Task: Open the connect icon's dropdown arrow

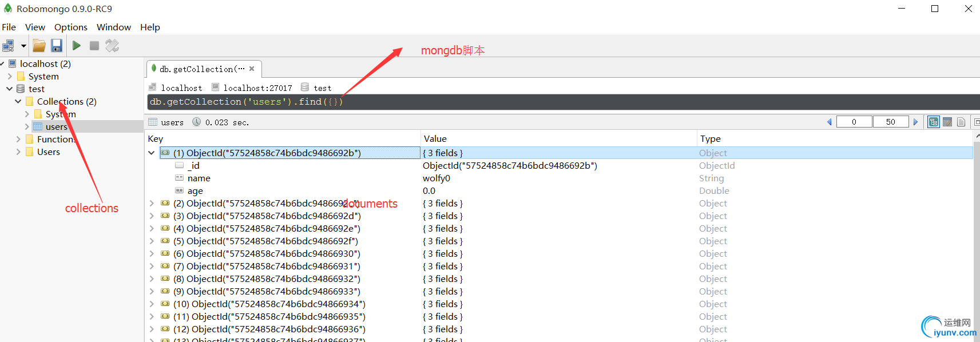Action: pos(23,46)
